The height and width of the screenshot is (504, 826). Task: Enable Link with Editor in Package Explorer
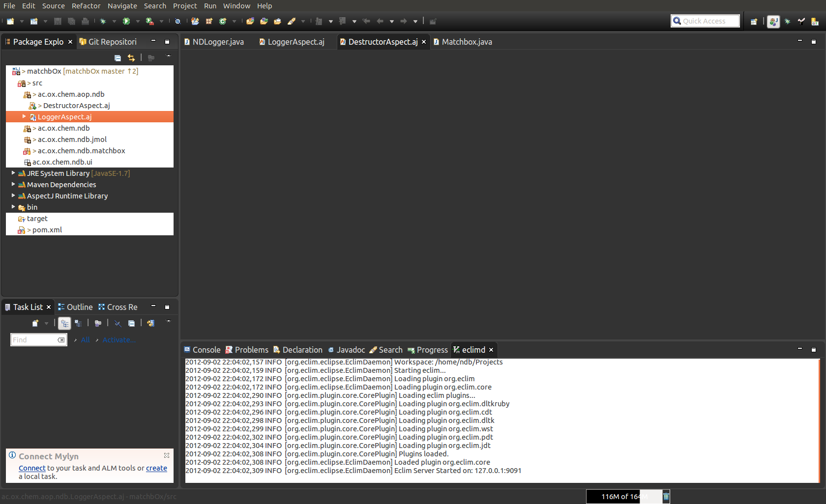(x=131, y=57)
